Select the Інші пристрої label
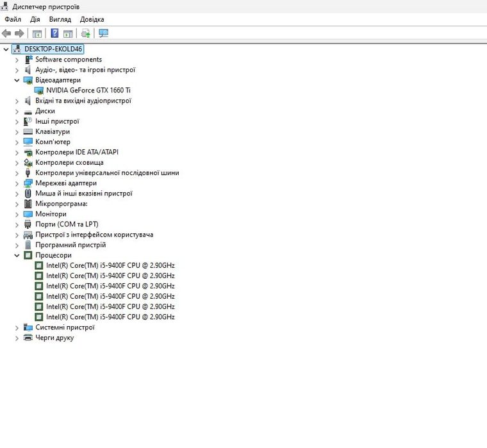 click(57, 122)
